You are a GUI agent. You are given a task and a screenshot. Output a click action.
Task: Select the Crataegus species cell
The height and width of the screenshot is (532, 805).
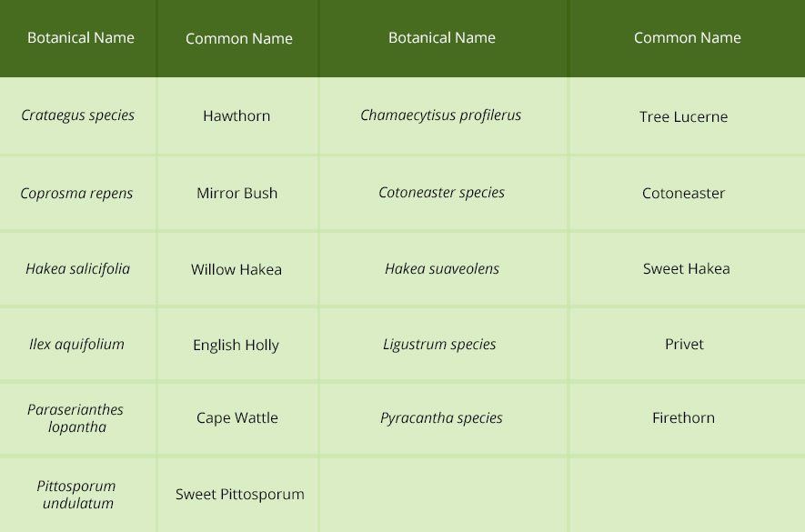point(78,115)
